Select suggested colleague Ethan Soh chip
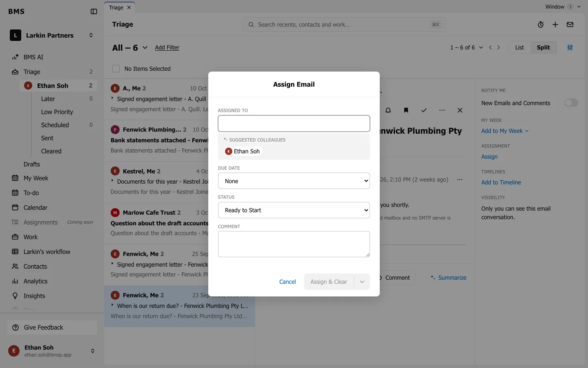 point(243,151)
